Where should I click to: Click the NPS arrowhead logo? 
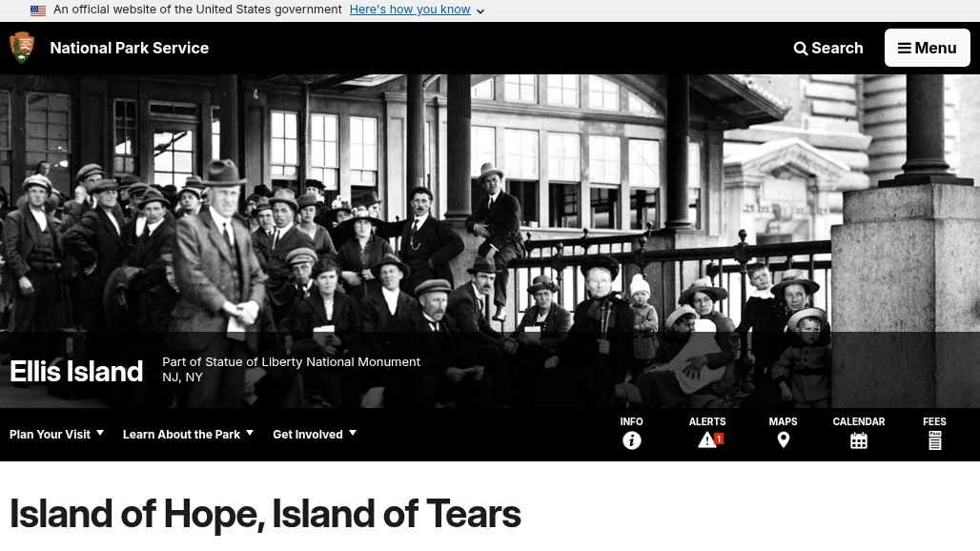point(22,48)
